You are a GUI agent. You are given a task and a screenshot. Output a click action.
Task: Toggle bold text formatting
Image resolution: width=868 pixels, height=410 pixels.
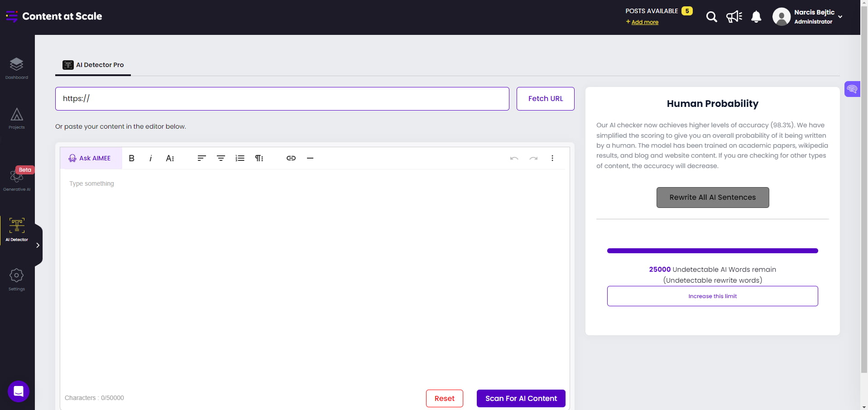click(x=131, y=158)
